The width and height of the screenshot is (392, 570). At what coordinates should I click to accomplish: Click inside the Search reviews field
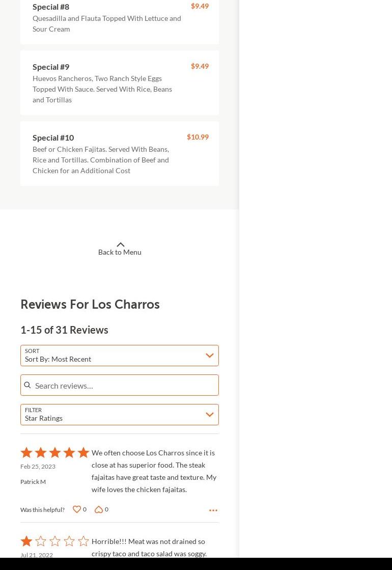125,385
